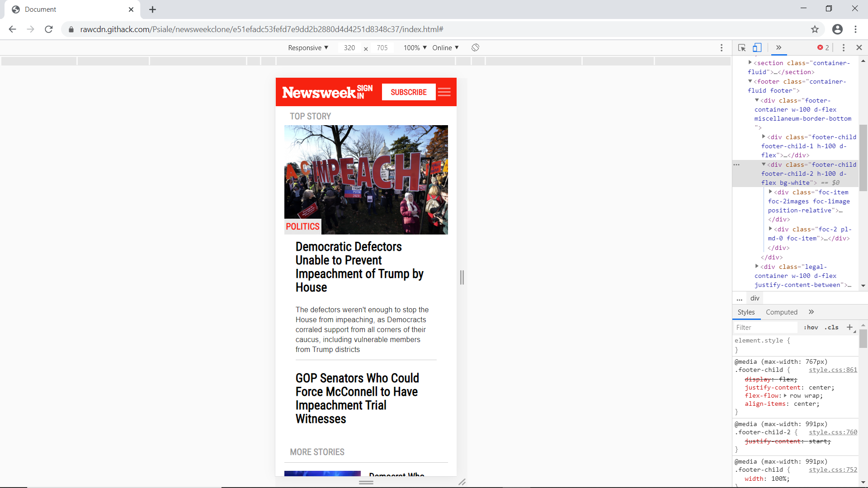Open the DevTools three-dot customize menu
Viewport: 868px width, 488px height.
843,47
